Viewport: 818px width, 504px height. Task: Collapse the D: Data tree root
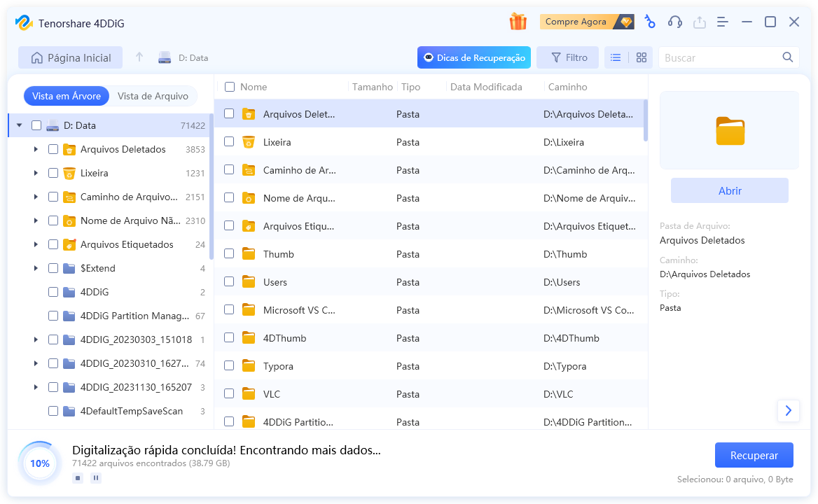(x=19, y=125)
